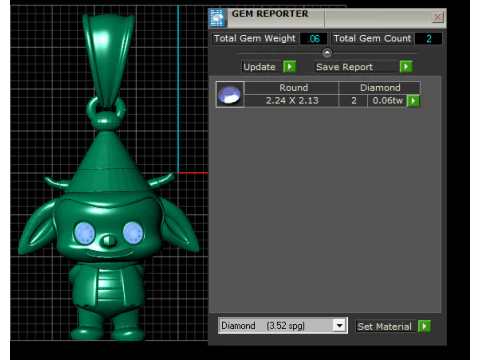Close the Gem Reporter panel
The image size is (480, 360).
click(437, 17)
